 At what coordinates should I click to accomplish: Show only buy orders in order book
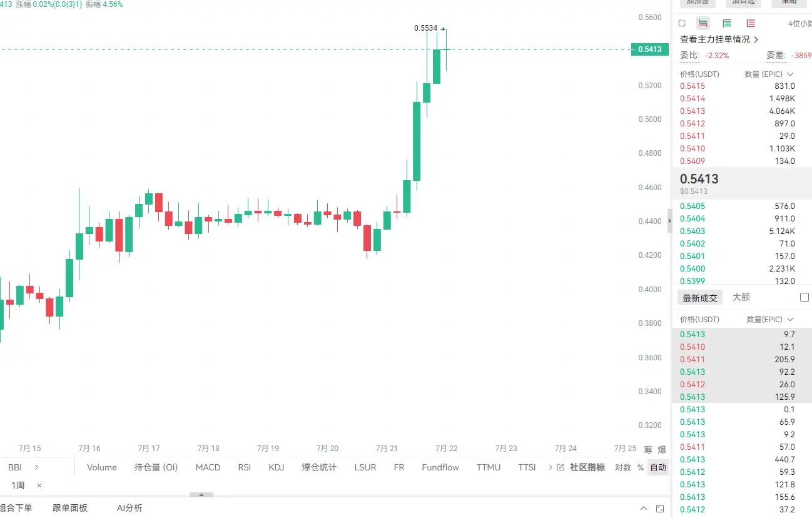[727, 23]
